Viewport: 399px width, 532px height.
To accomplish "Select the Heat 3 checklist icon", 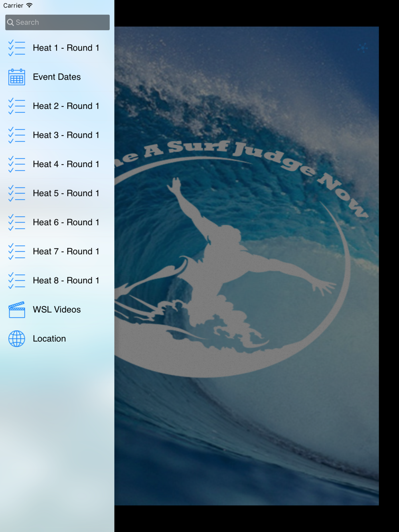I will (x=17, y=135).
